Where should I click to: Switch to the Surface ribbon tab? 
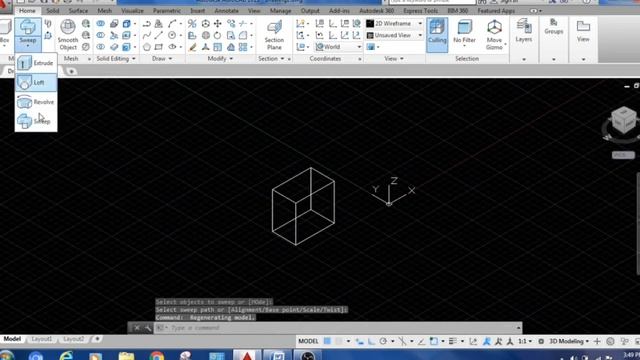(78, 11)
